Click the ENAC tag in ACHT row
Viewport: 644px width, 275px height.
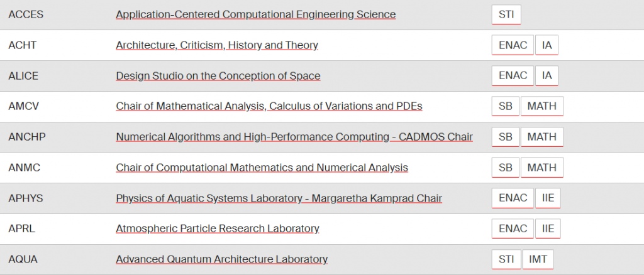pos(513,45)
